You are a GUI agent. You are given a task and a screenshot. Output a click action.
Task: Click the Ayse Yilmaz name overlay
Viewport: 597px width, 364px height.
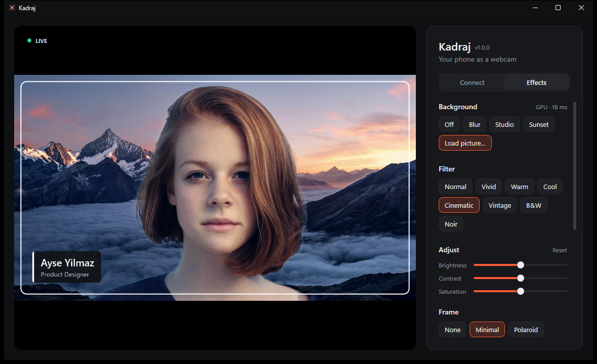(67, 267)
